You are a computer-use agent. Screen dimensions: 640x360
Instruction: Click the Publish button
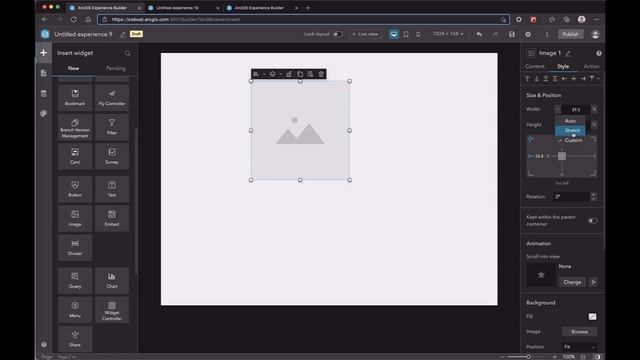coord(571,34)
